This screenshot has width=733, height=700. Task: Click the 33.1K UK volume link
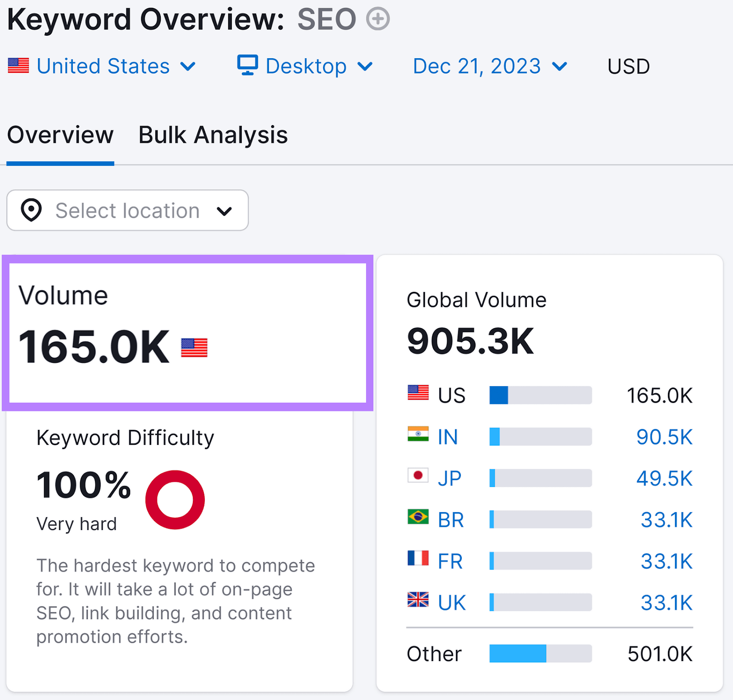point(667,602)
